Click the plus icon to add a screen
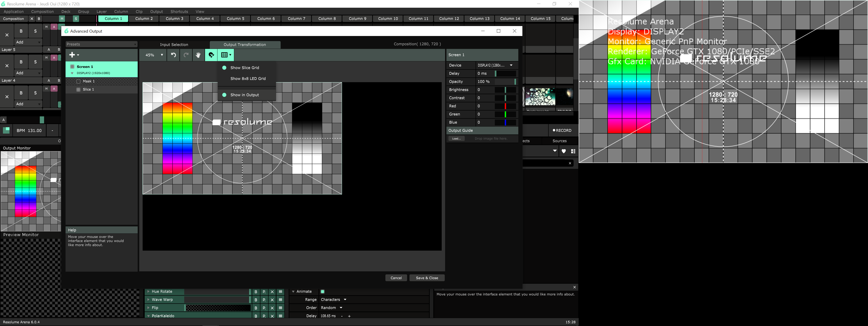Image resolution: width=868 pixels, height=326 pixels. 72,55
